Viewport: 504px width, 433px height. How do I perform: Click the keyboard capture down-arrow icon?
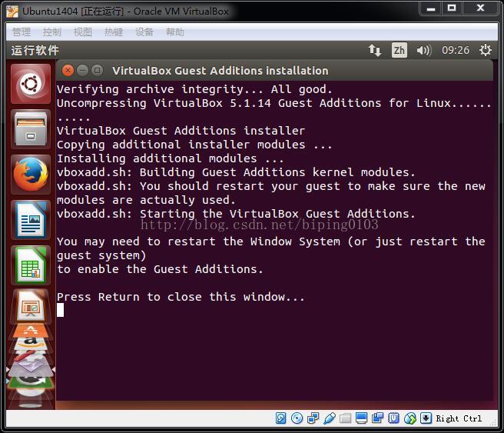tap(426, 418)
